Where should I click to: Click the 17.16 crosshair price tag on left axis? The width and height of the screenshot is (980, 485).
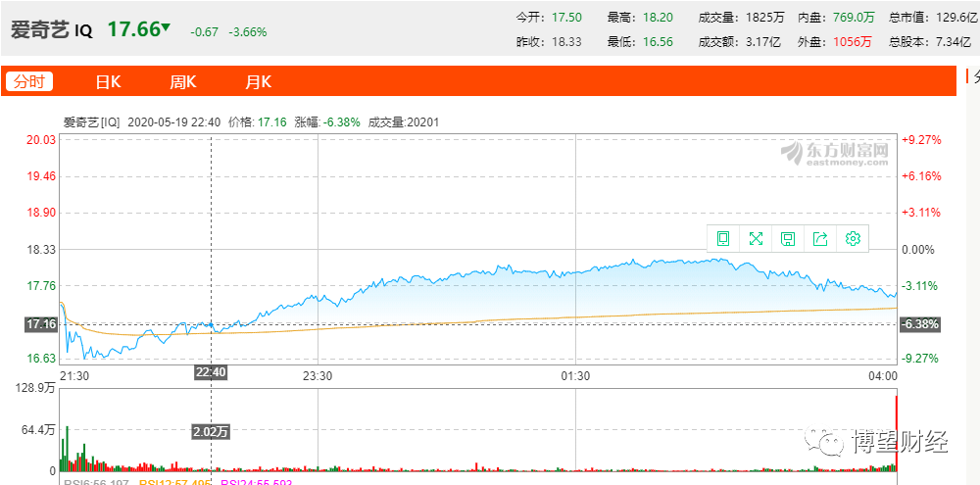[x=41, y=324]
